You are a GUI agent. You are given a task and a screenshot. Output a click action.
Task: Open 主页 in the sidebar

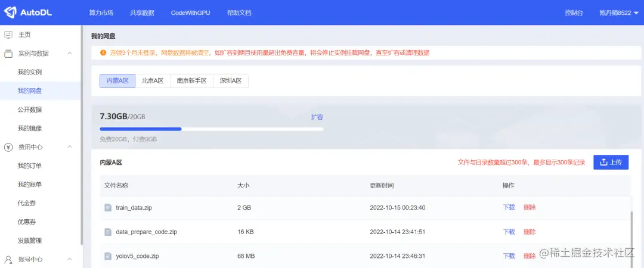pyautogui.click(x=24, y=35)
